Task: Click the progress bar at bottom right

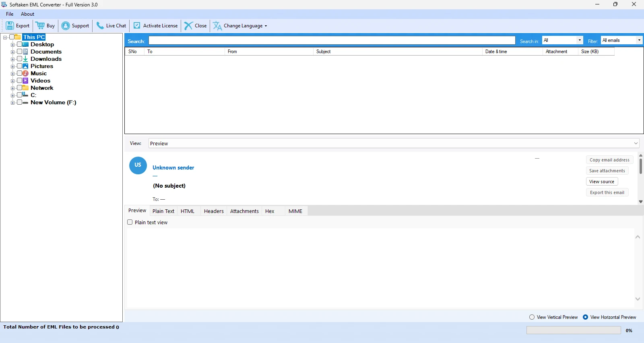Action: click(x=574, y=330)
